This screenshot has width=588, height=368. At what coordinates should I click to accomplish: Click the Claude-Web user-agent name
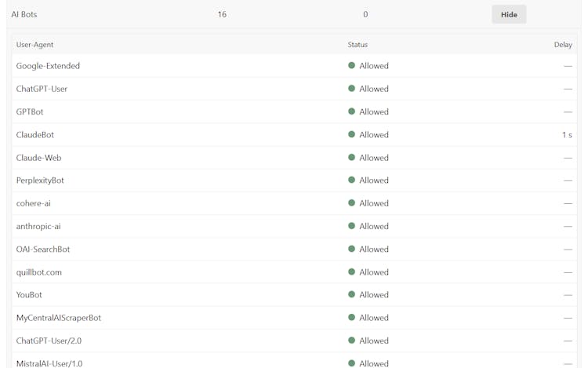pyautogui.click(x=38, y=158)
